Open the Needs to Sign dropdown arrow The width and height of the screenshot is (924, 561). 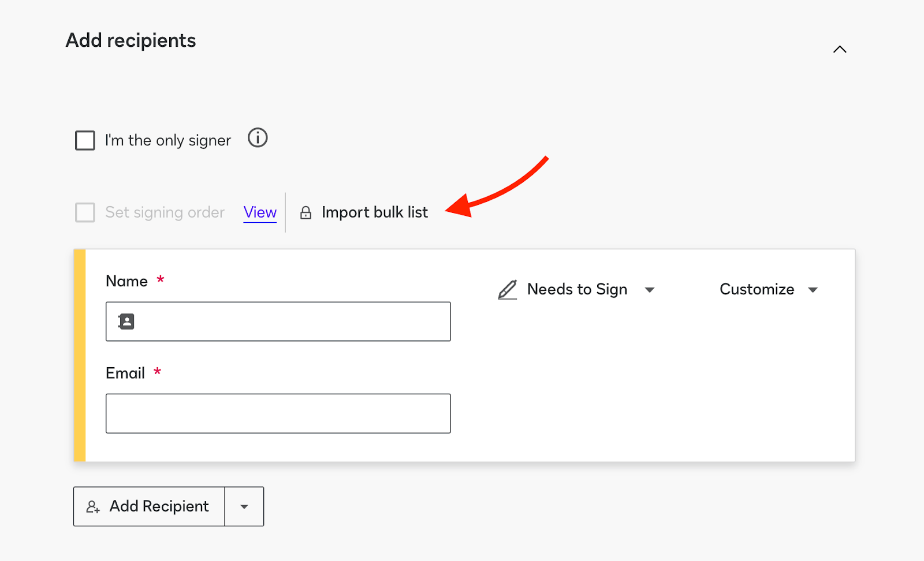pyautogui.click(x=650, y=290)
